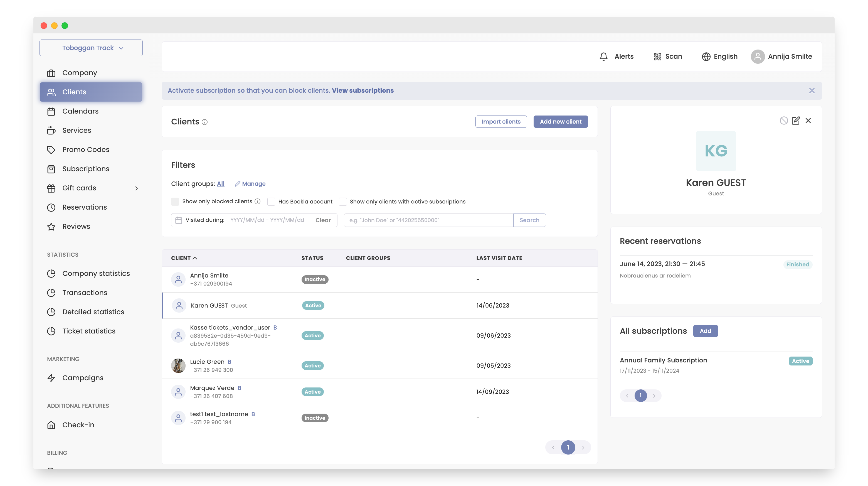Open the Toboggan Track company dropdown

click(x=91, y=48)
